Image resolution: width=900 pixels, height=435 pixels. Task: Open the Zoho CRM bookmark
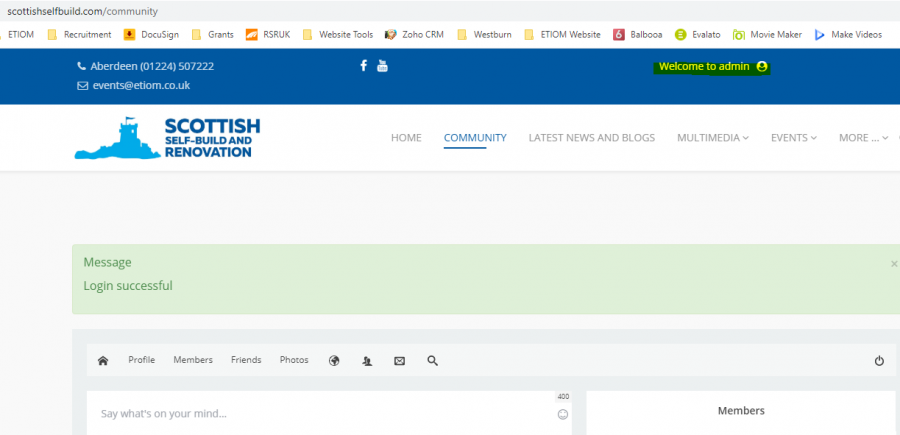414,34
